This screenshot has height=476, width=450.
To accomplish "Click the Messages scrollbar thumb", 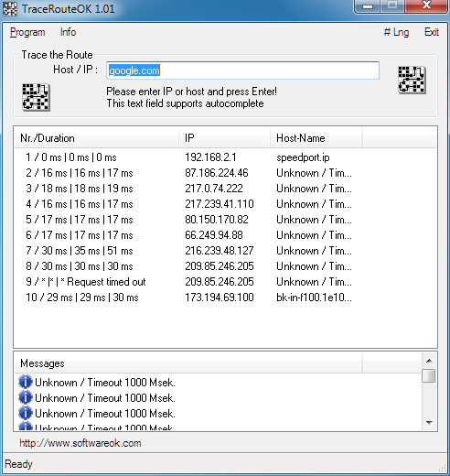I will pos(429,375).
